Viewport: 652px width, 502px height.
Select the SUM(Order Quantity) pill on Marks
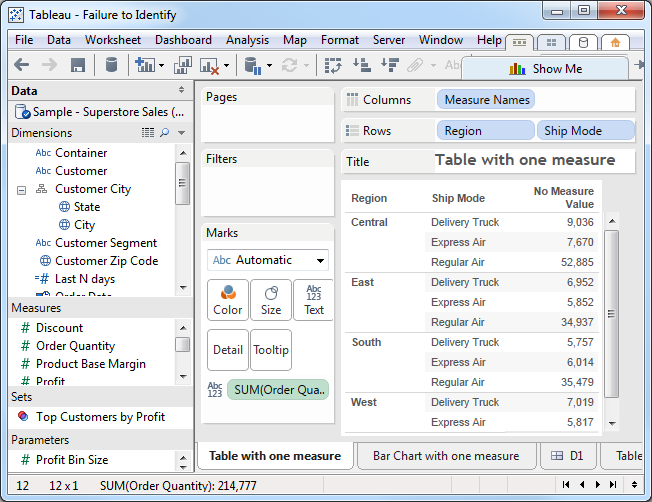[x=278, y=390]
